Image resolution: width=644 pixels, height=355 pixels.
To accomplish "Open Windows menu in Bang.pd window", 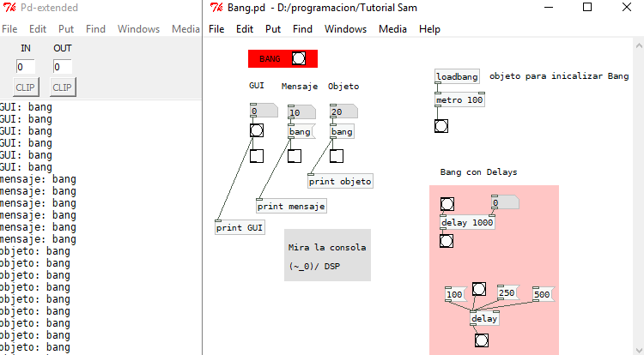I will point(345,29).
